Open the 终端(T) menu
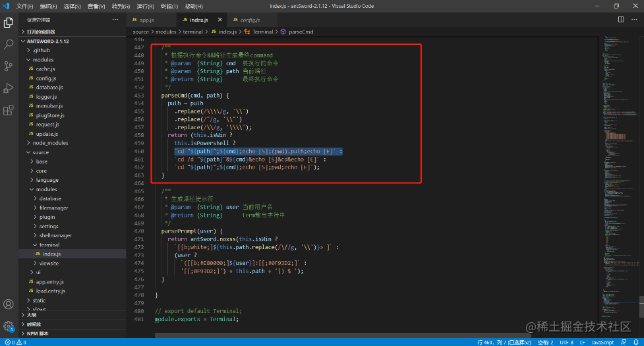Image resolution: width=644 pixels, height=346 pixels. pyautogui.click(x=169, y=6)
